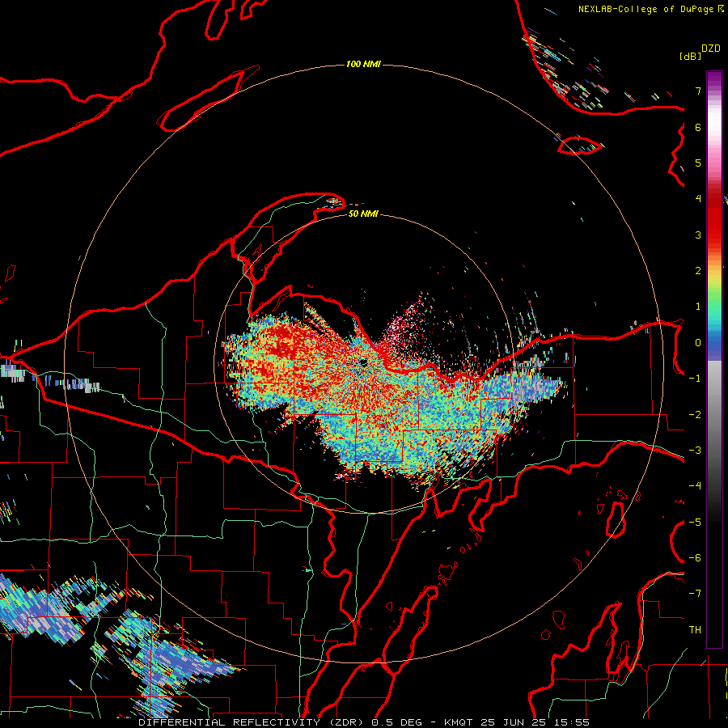The height and width of the screenshot is (728, 728).
Task: Click the -4 value on color scale
Action: click(695, 486)
